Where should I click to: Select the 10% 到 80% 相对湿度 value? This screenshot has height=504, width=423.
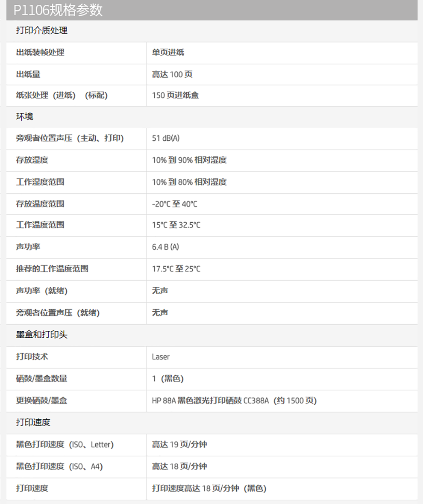pos(189,182)
